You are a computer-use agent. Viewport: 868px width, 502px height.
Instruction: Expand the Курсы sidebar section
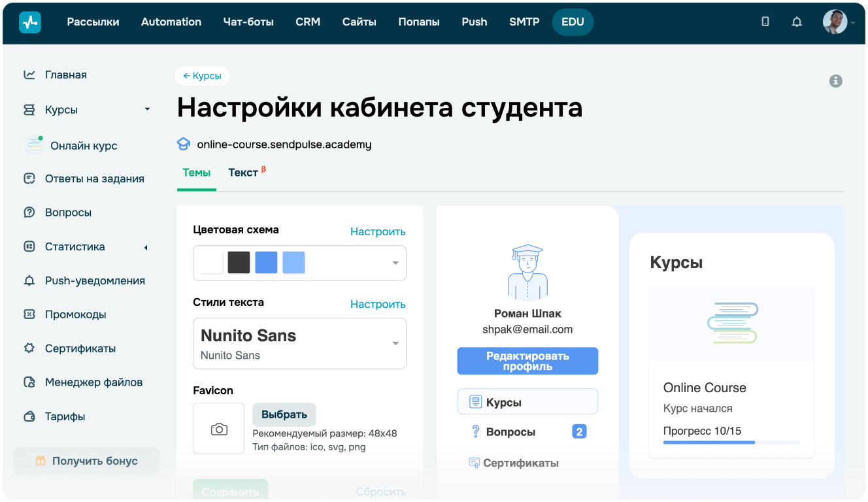(147, 110)
